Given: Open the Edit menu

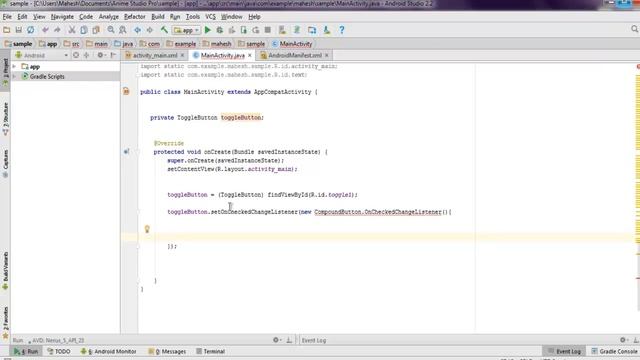Looking at the screenshot, I should point(22,17).
